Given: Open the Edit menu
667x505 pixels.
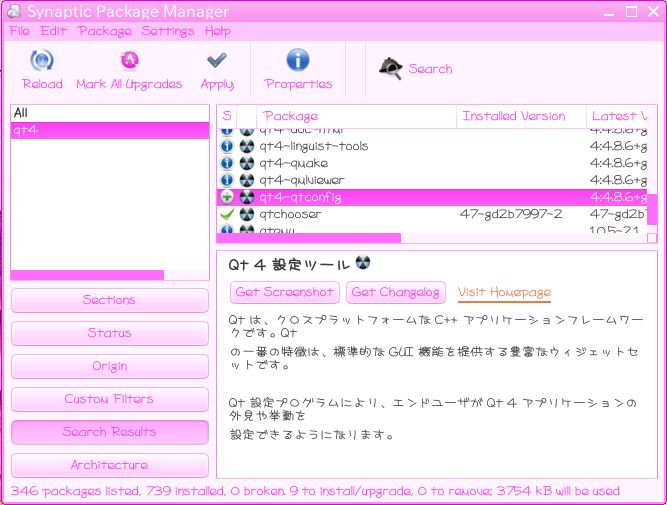Looking at the screenshot, I should pyautogui.click(x=53, y=31).
